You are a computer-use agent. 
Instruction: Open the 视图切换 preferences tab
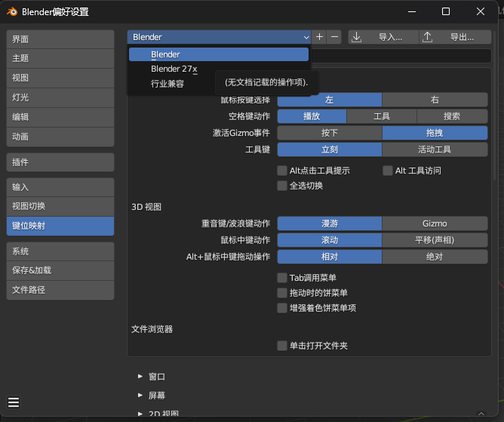60,206
